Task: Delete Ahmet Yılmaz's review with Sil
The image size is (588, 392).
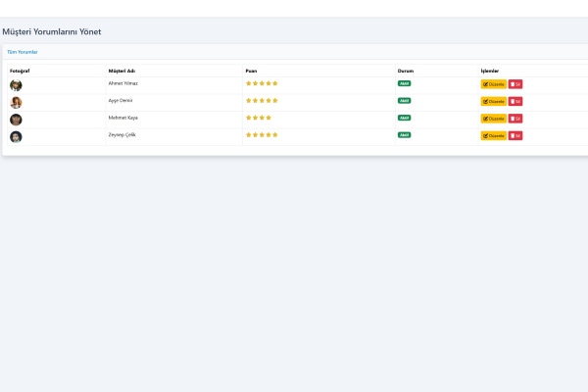Action: [x=515, y=84]
